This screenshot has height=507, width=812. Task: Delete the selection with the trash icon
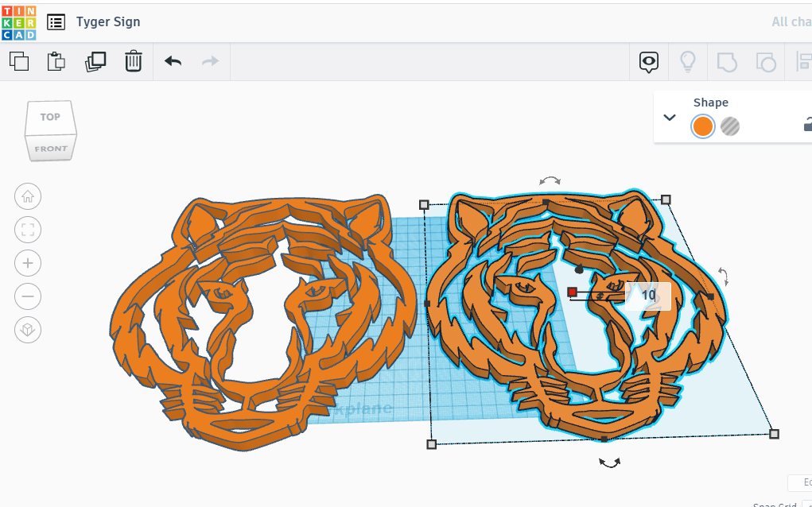coord(133,61)
